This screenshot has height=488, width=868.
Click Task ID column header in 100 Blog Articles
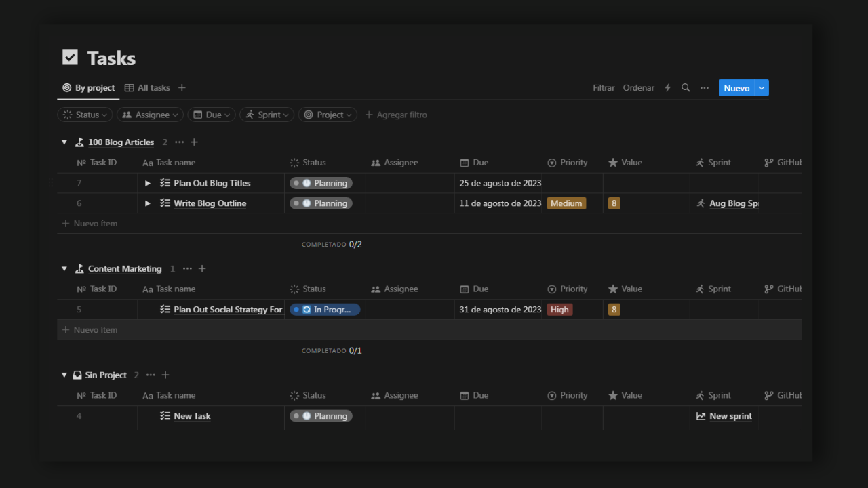click(x=96, y=163)
